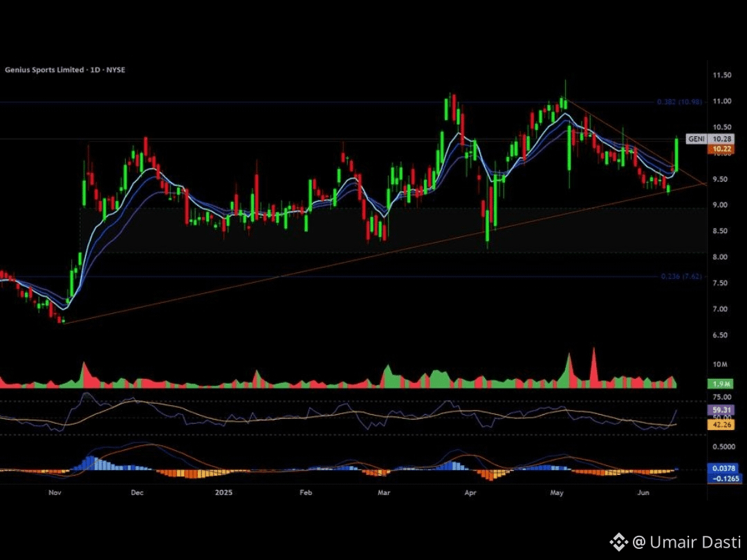Click the Genius Sports Limited chart title
The width and height of the screenshot is (747, 560).
(65, 70)
